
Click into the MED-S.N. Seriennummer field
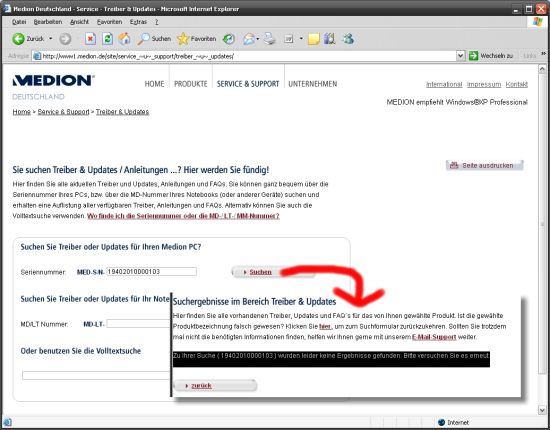(x=151, y=271)
